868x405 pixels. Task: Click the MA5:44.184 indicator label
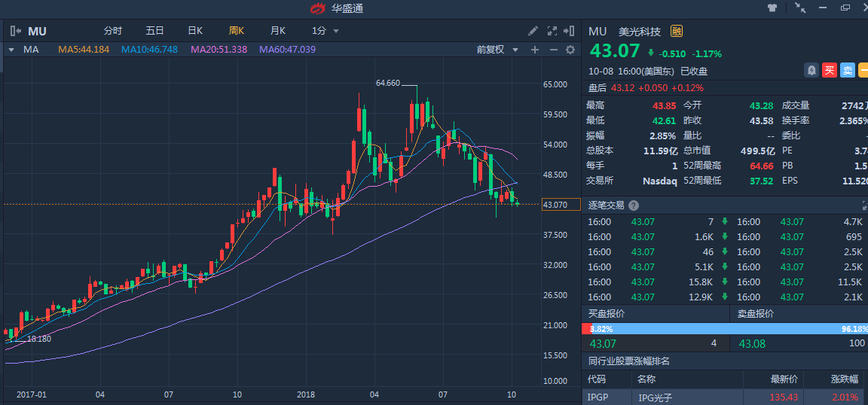(x=84, y=50)
